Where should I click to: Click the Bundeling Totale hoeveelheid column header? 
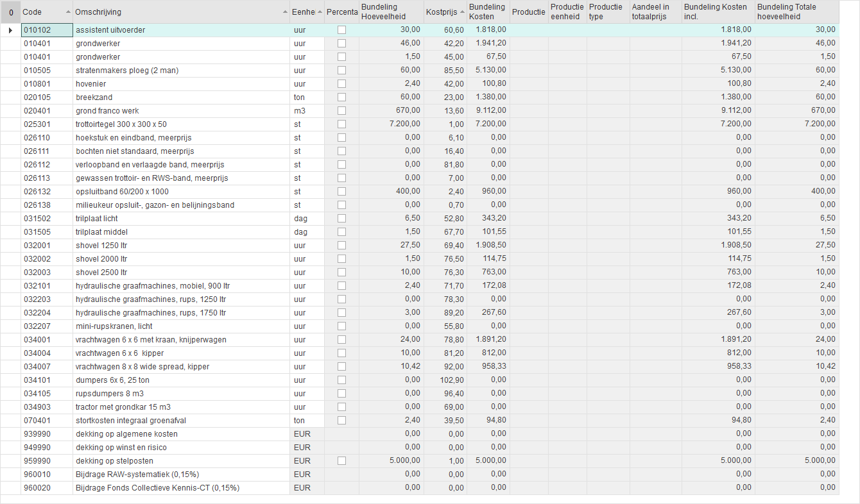(x=796, y=12)
